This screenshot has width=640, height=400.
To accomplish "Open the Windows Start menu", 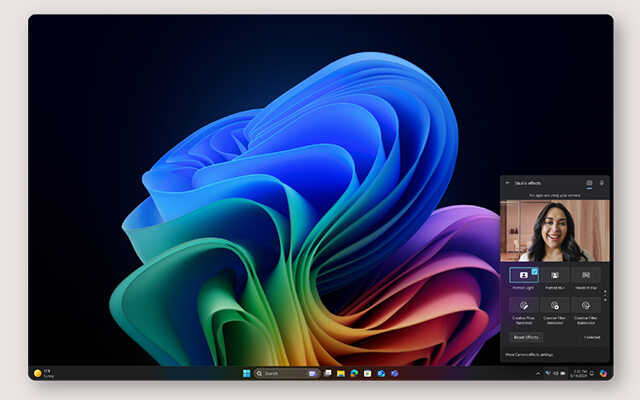I will 243,373.
